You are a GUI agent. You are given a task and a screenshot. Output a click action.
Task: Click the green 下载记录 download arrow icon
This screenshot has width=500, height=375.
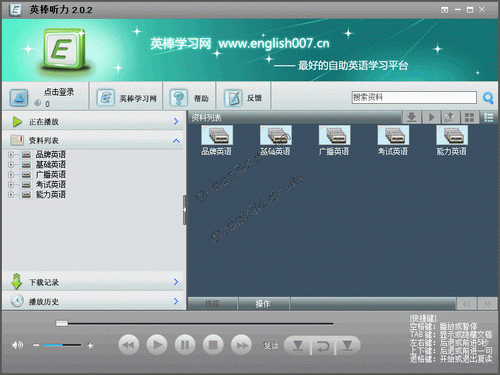pyautogui.click(x=16, y=281)
